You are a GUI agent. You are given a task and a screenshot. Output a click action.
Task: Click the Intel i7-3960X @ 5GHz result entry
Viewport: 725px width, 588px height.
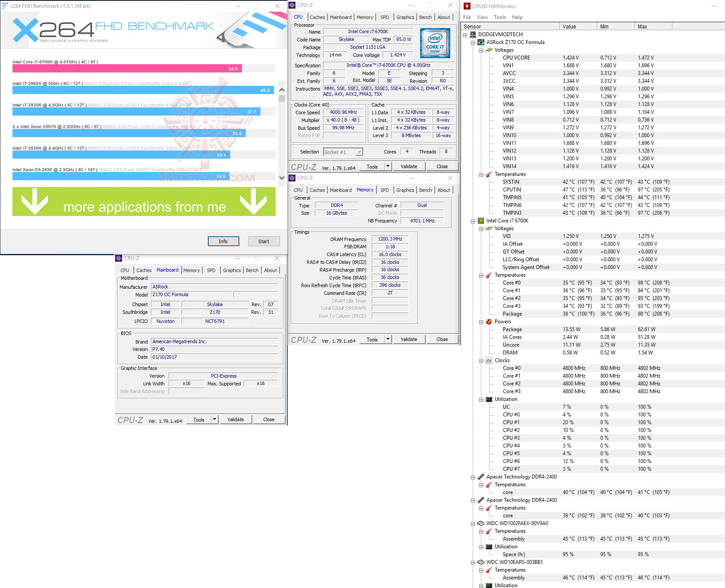tap(144, 87)
